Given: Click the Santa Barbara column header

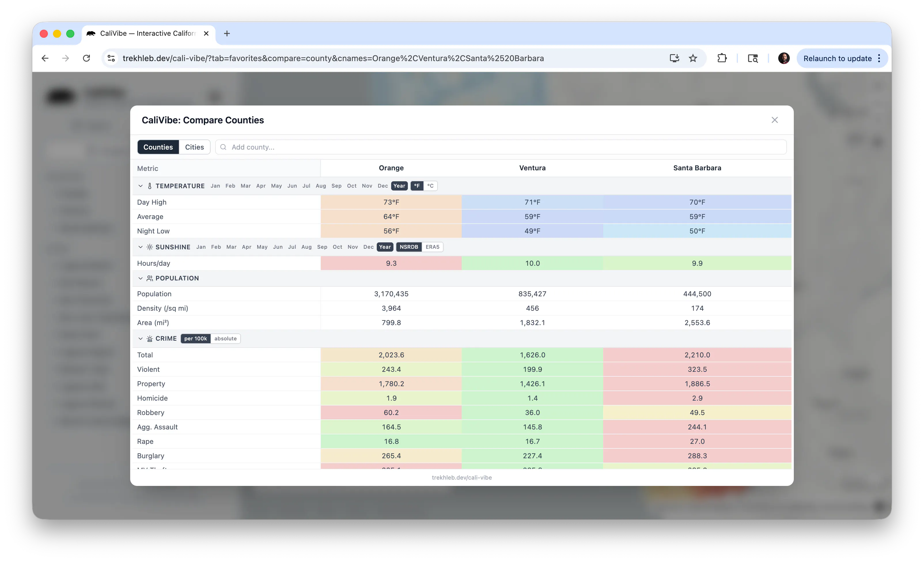Looking at the screenshot, I should (x=697, y=168).
